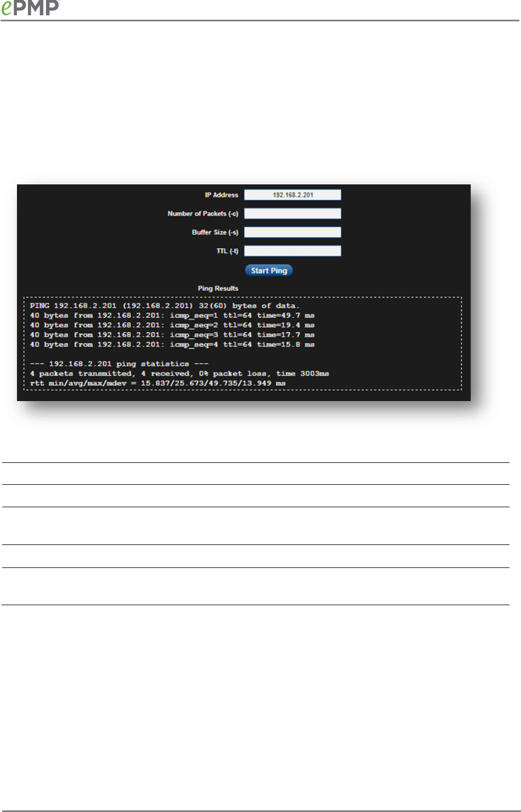This screenshot has height=812, width=521.
Task: Click the 'Number of Packets (-c)' label
Action: tap(203, 213)
